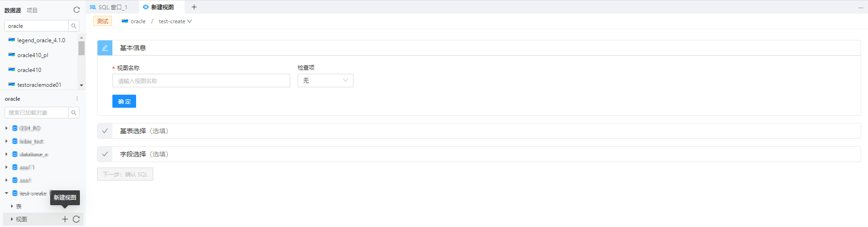Click the 基本信息 edit pencil icon
This screenshot has width=868, height=227.
[105, 48]
